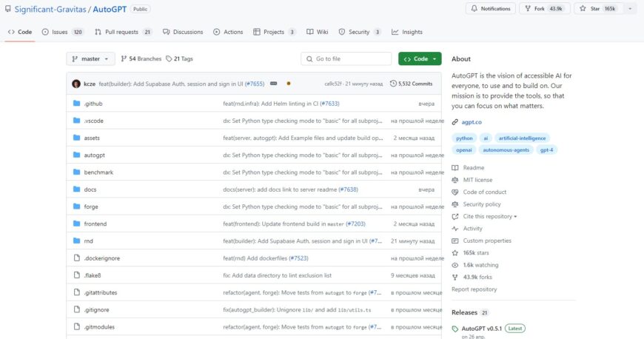
Task: Click kcze's avatar in commit header
Action: 76,84
